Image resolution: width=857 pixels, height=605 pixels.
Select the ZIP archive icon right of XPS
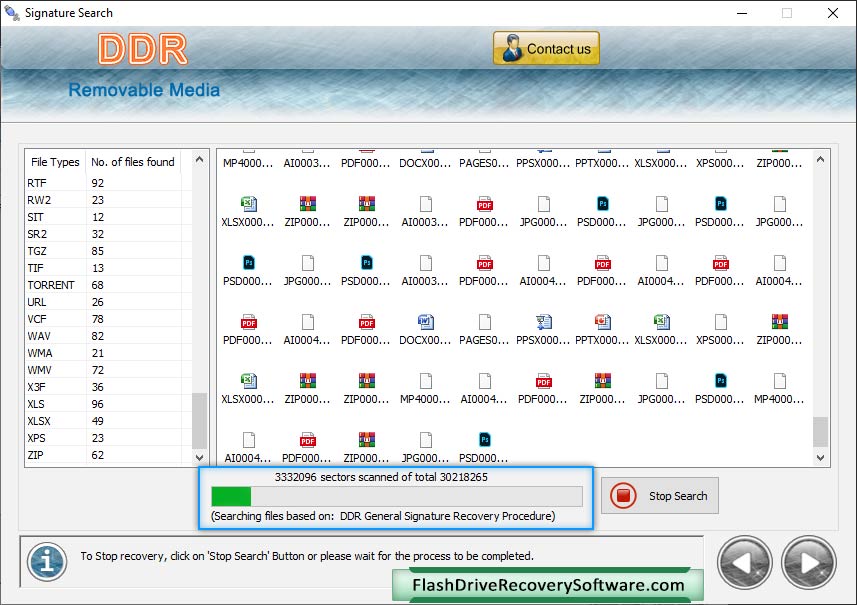click(x=779, y=322)
